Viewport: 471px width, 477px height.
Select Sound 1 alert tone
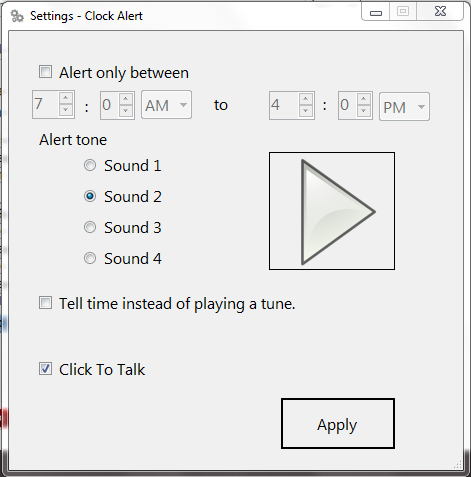point(90,165)
